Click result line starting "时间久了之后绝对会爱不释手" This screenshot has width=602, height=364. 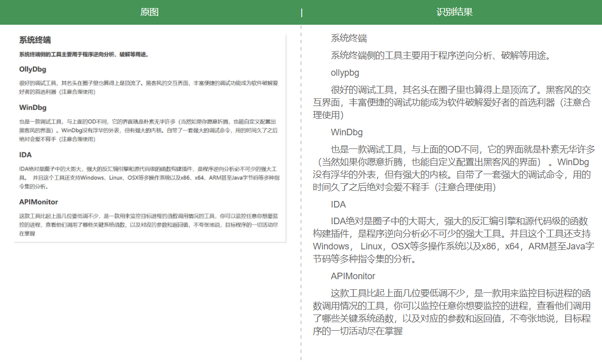coord(405,187)
